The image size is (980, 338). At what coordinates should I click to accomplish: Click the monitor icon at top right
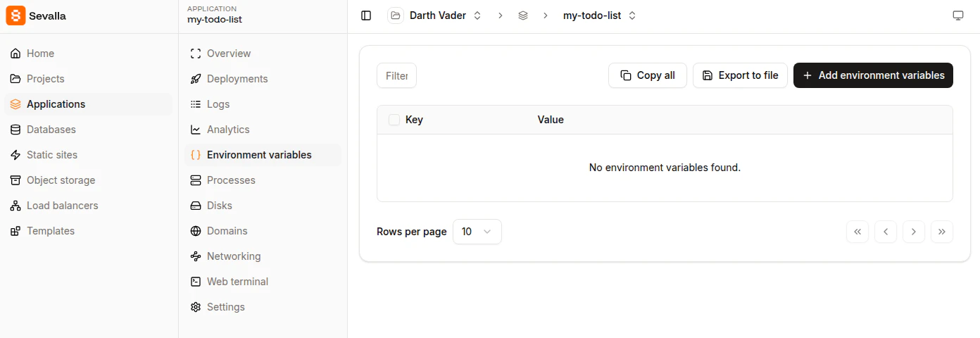[x=958, y=15]
